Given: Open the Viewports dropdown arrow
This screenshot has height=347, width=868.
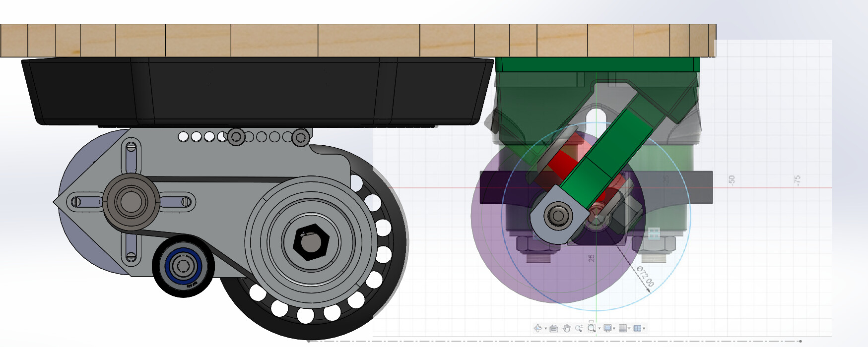Looking at the screenshot, I should (x=644, y=328).
